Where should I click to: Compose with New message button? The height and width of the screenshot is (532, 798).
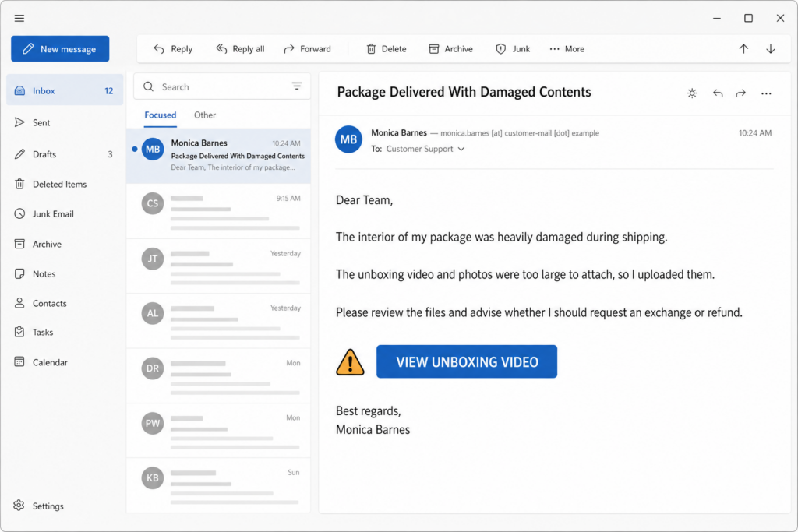pyautogui.click(x=60, y=49)
